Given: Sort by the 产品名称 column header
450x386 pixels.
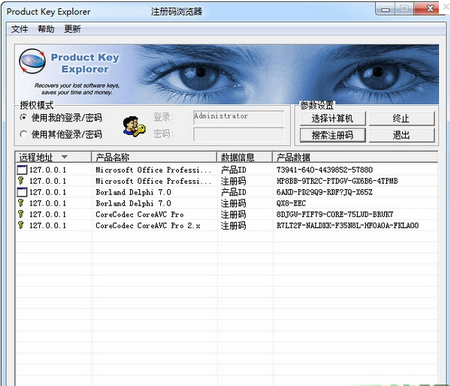Looking at the screenshot, I should (154, 157).
